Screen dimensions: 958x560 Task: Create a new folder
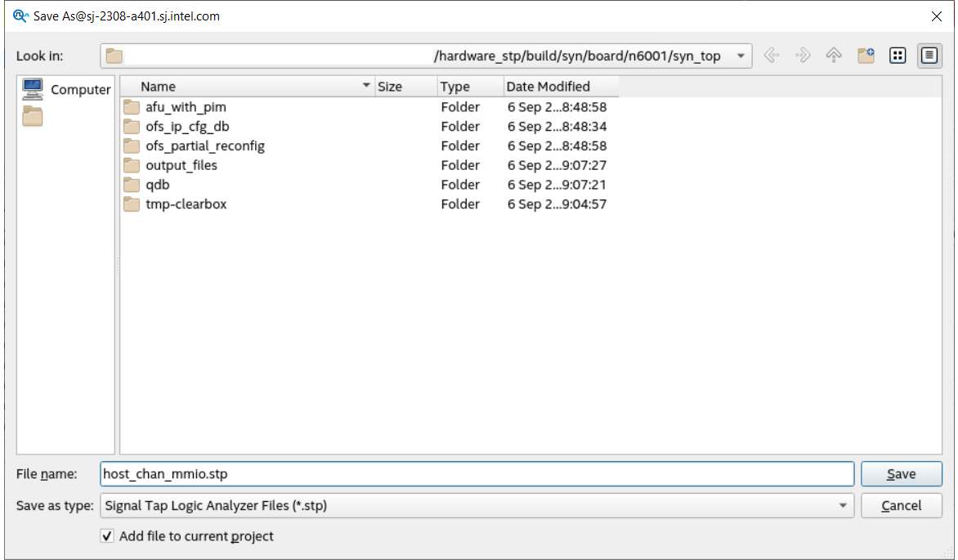[x=866, y=56]
